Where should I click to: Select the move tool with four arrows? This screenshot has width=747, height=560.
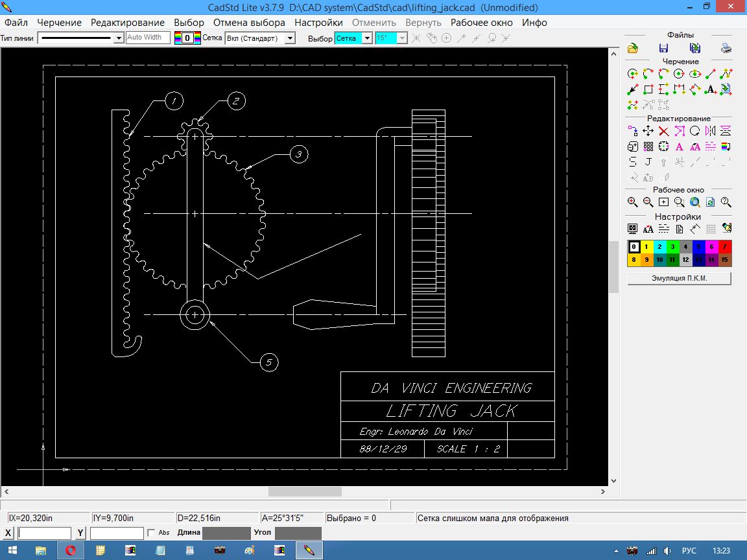(648, 131)
